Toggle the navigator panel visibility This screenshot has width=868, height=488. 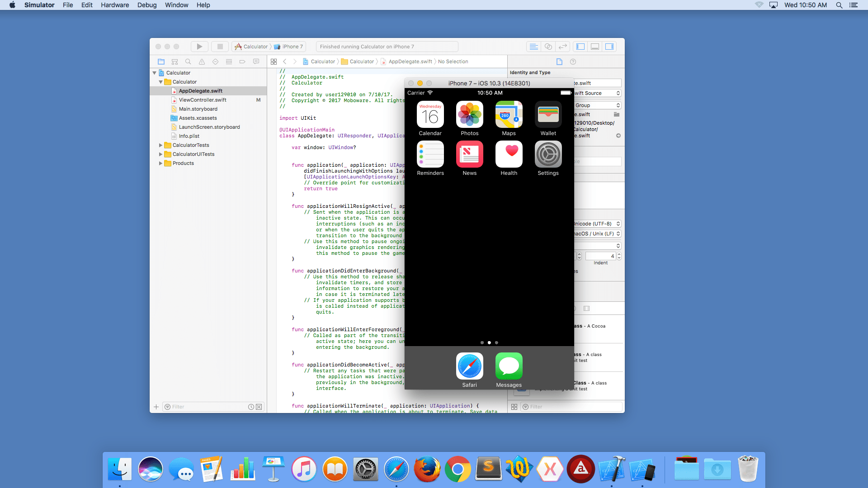pyautogui.click(x=581, y=47)
